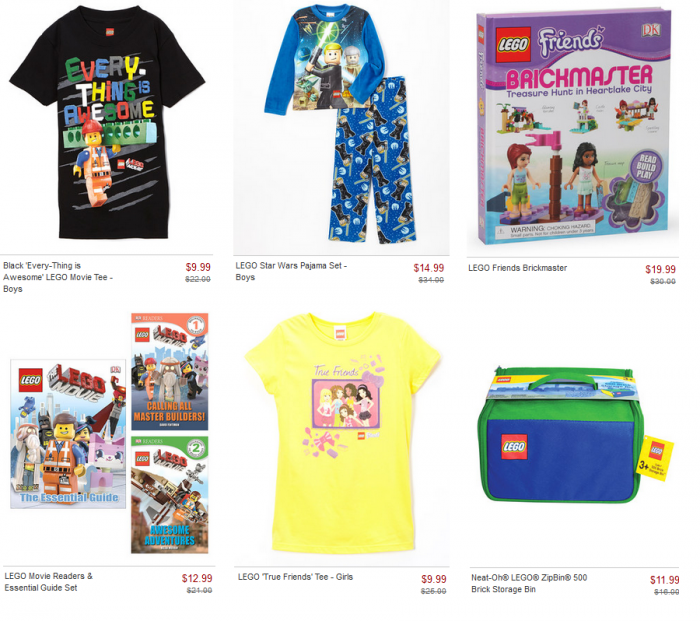Open the black LEGO Movie tee image

(107, 122)
